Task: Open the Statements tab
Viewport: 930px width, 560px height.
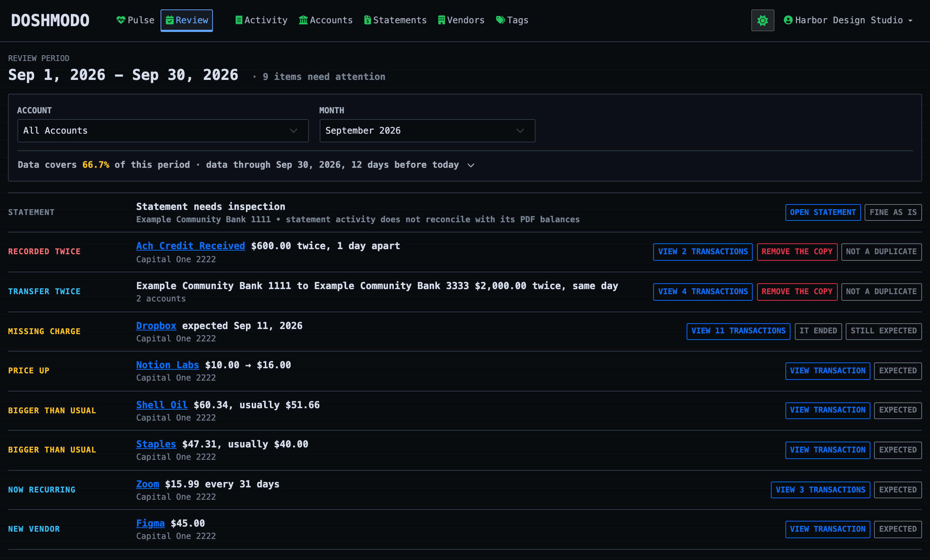Action: 395,20
